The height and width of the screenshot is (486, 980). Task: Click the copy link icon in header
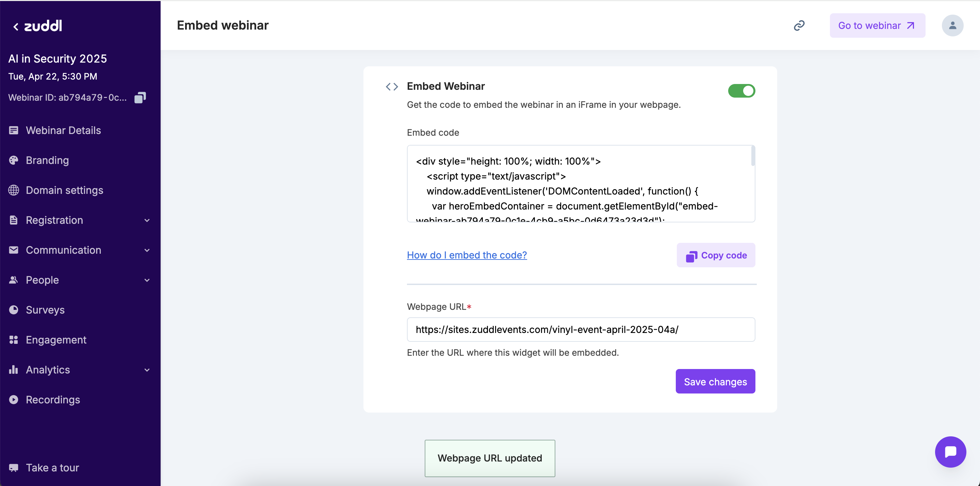799,26
